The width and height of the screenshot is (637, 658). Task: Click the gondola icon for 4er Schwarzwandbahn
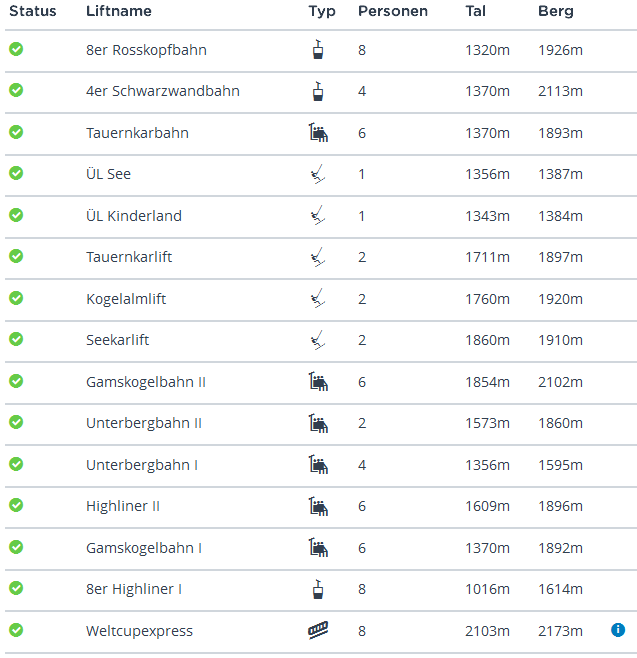(x=318, y=91)
